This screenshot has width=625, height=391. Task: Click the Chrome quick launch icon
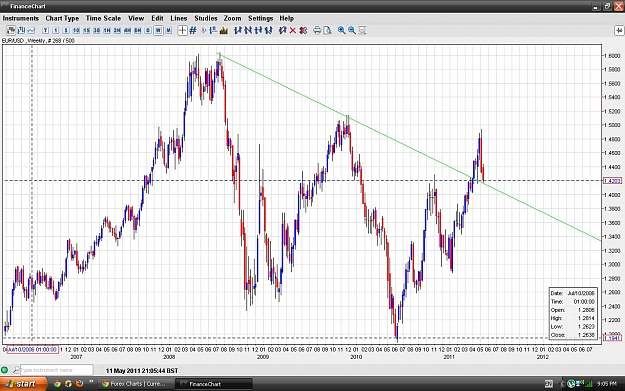pyautogui.click(x=57, y=384)
